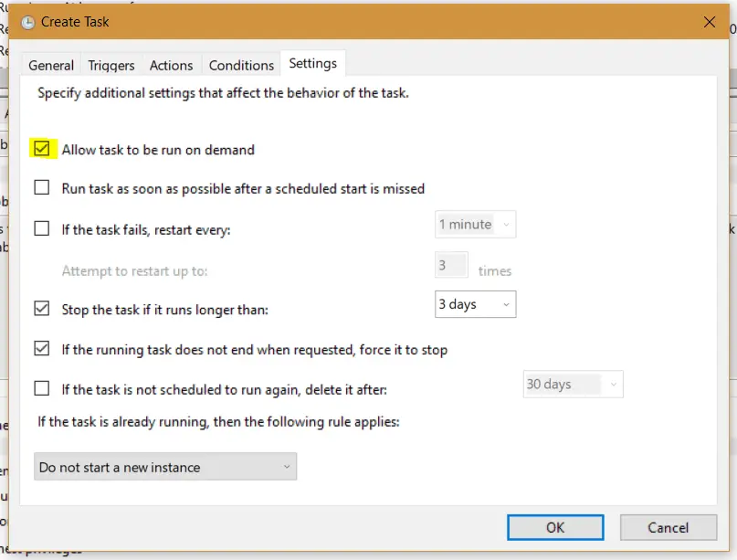Toggle Stop the task if runs longer checkbox
This screenshot has width=737, height=560.
(42, 309)
